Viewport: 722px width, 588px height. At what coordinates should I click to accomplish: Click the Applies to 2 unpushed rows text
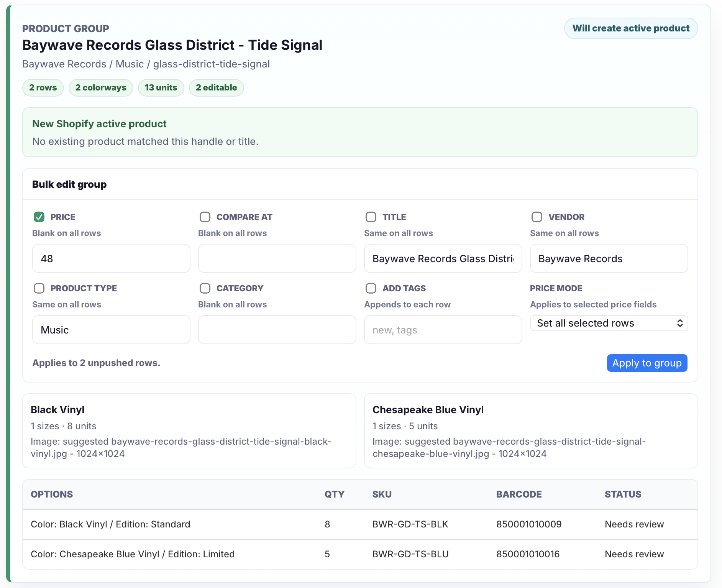pyautogui.click(x=96, y=363)
